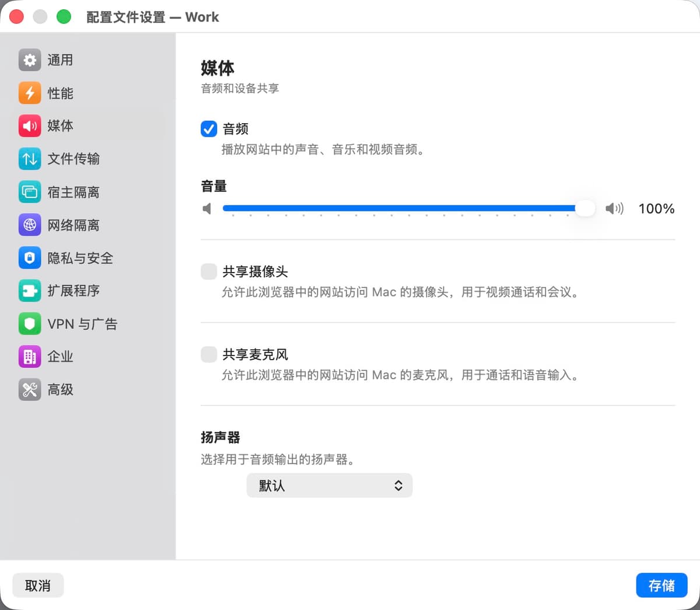700x610 pixels.
Task: Click the green zoom window button
Action: pos(64,17)
